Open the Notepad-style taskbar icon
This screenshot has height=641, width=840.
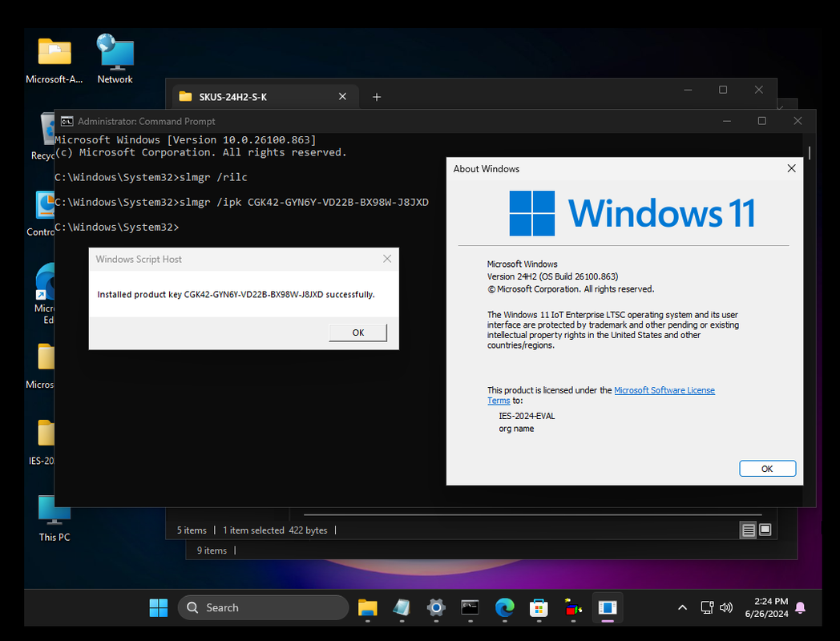(x=402, y=607)
